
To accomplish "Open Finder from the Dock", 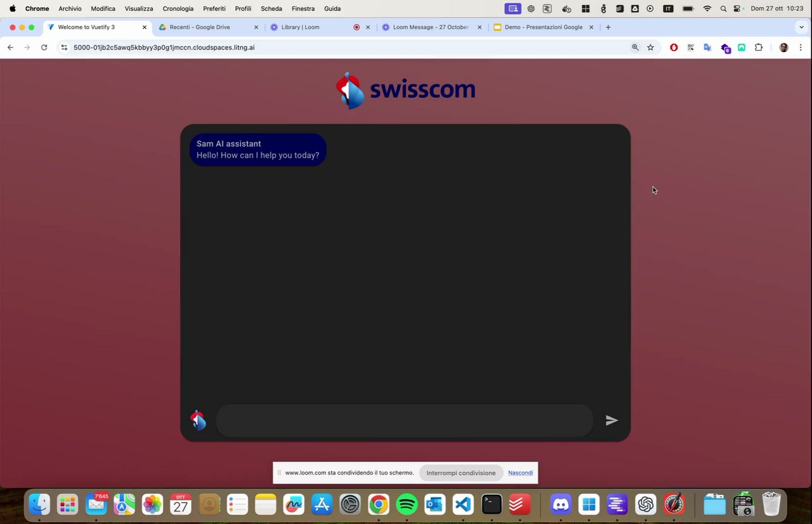I will 39,505.
